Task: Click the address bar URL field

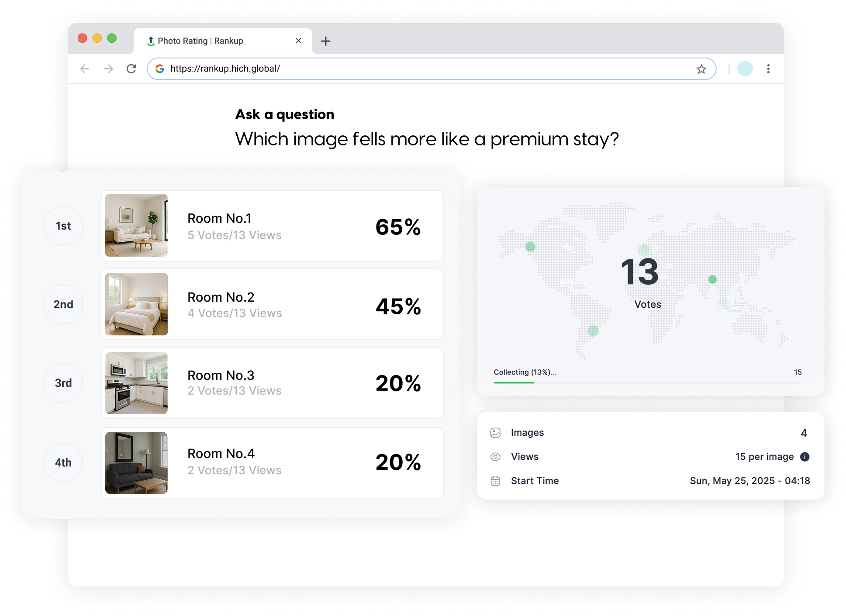Action: (x=431, y=69)
